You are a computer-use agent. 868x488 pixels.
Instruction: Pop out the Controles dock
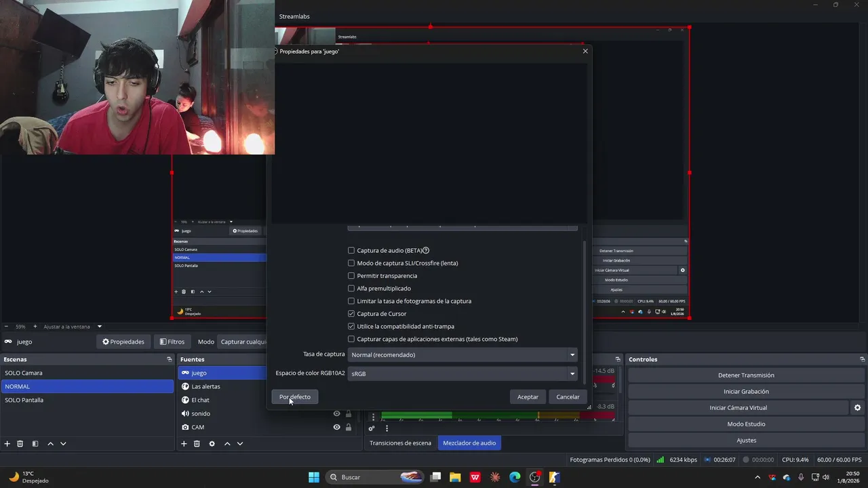click(863, 359)
